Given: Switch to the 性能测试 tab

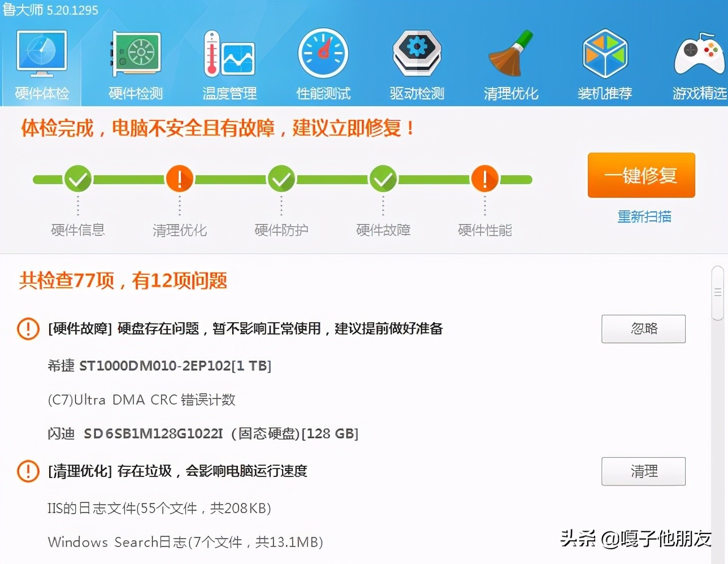Looking at the screenshot, I should tap(323, 53).
